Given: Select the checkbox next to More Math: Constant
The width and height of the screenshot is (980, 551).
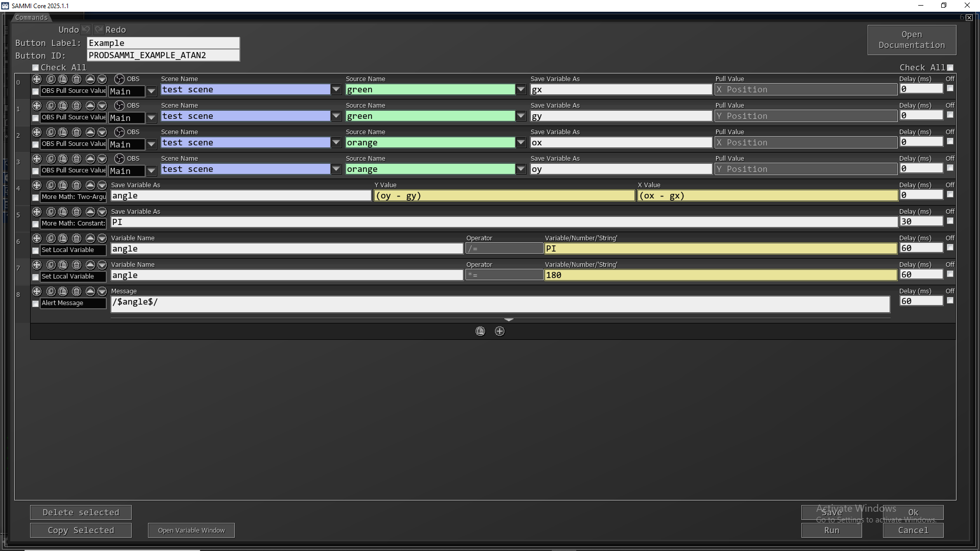Looking at the screenshot, I should [x=36, y=224].
